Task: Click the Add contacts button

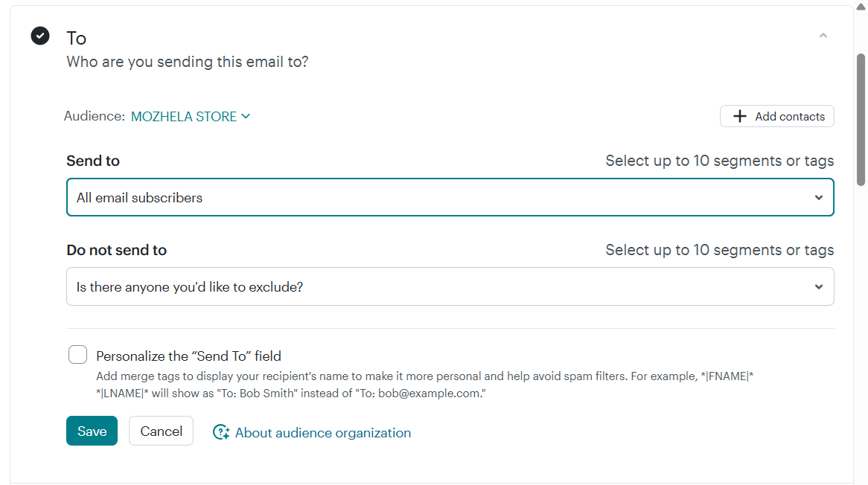Action: [x=776, y=116]
